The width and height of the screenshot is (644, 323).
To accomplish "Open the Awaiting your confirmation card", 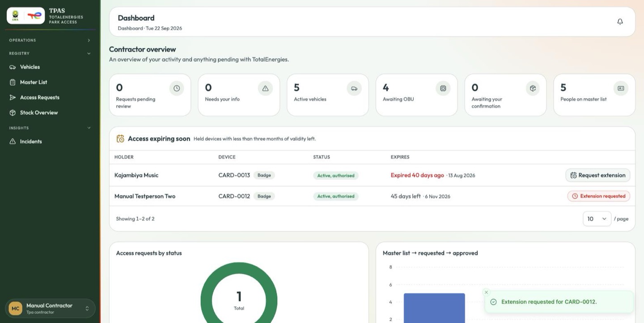I will pyautogui.click(x=505, y=95).
